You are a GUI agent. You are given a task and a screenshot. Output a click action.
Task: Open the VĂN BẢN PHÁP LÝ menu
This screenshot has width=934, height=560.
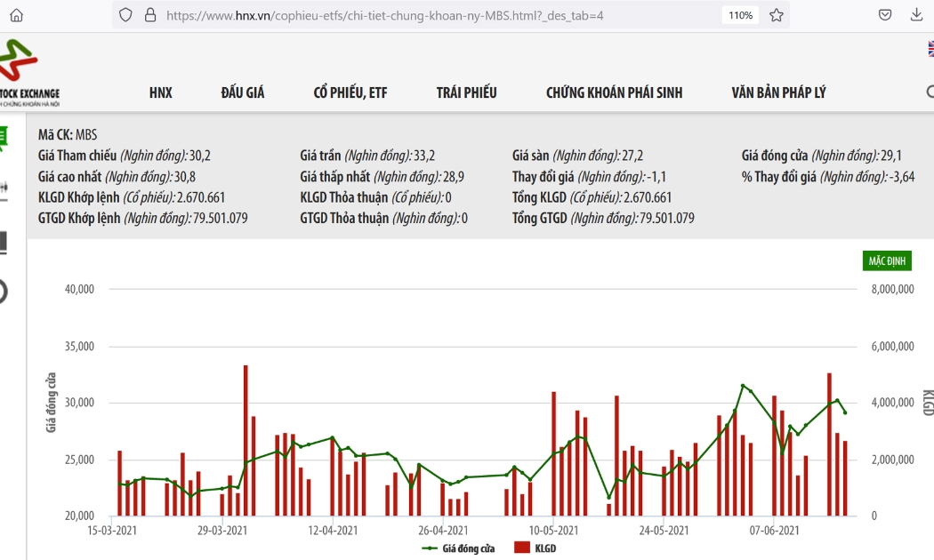tap(778, 92)
